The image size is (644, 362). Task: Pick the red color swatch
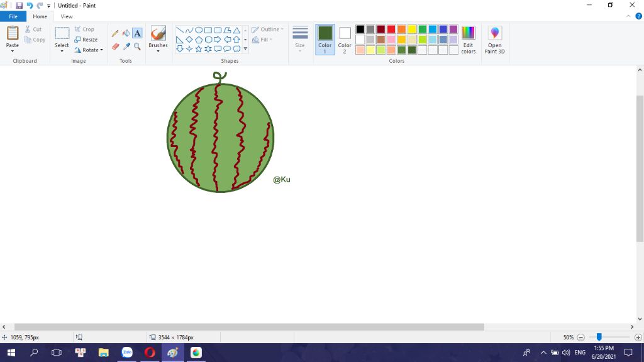pos(391,29)
